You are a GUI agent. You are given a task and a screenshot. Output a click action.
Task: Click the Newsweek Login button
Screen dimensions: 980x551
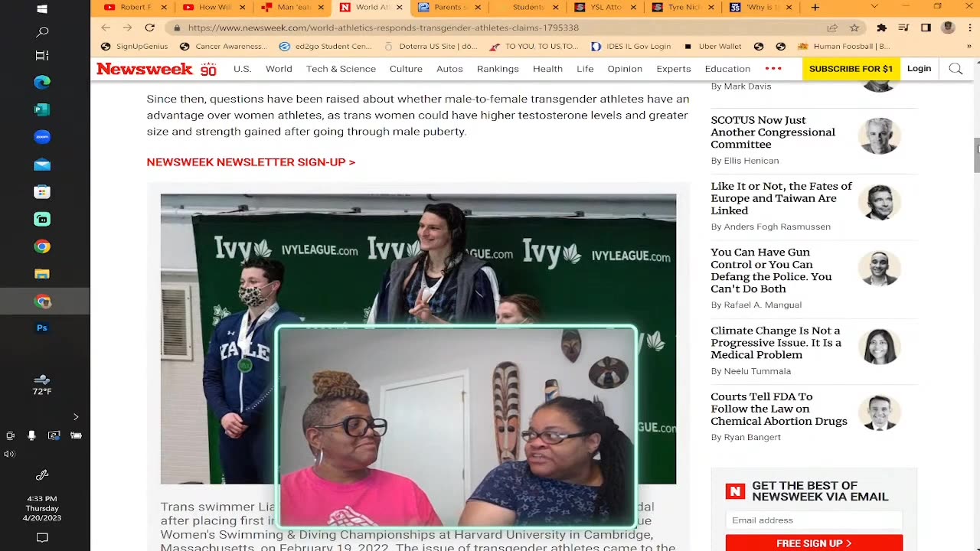pyautogui.click(x=919, y=69)
